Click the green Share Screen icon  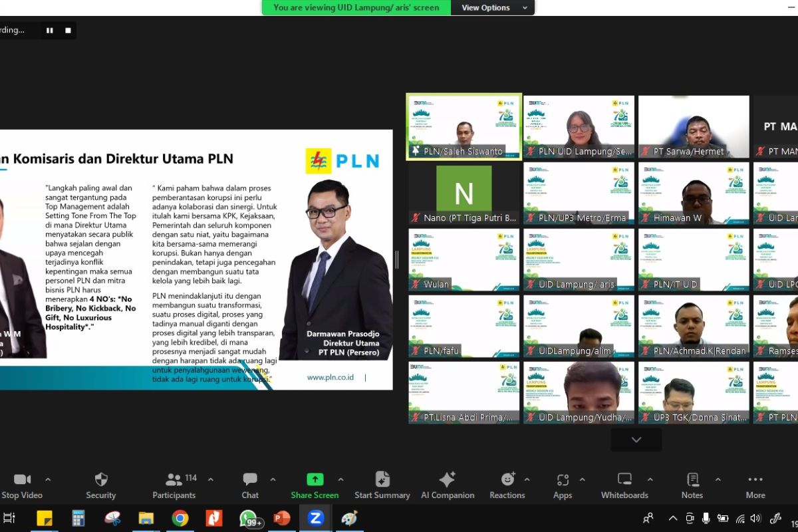coord(315,479)
